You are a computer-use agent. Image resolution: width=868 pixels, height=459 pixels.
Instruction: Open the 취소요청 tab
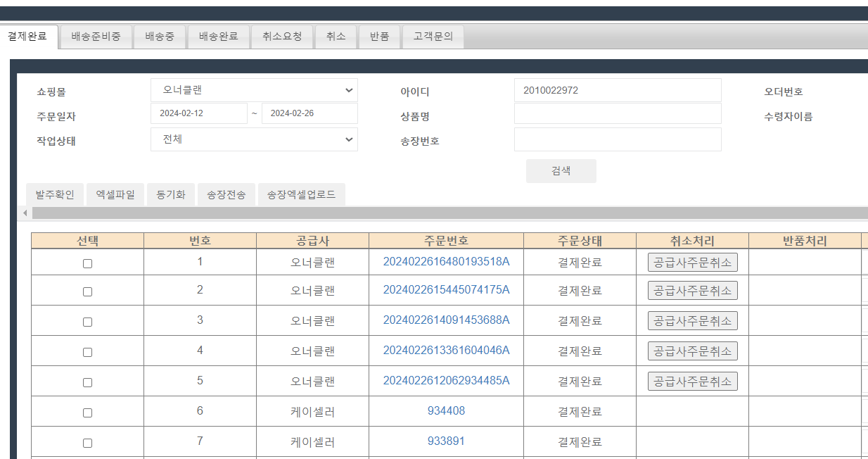281,37
